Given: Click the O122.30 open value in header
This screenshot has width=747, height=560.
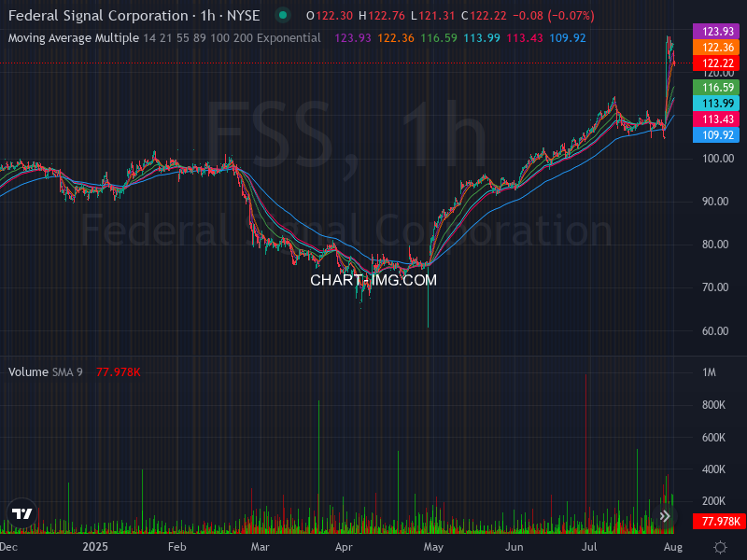Looking at the screenshot, I should pyautogui.click(x=330, y=16).
